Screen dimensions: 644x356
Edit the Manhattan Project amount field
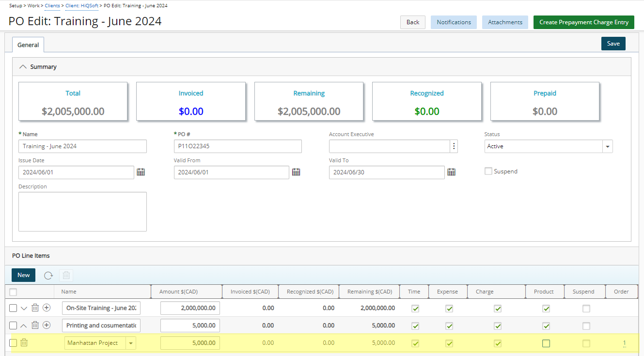pos(190,343)
